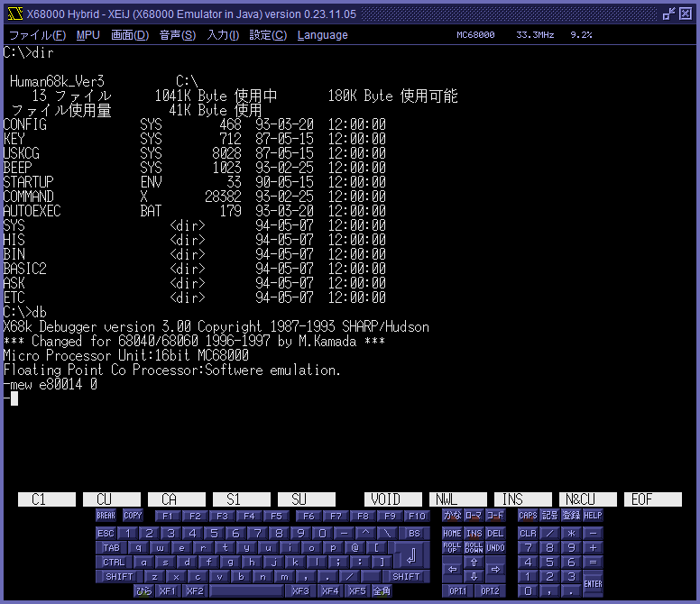Click the XF1 key
This screenshot has width=700, height=604.
pyautogui.click(x=168, y=591)
